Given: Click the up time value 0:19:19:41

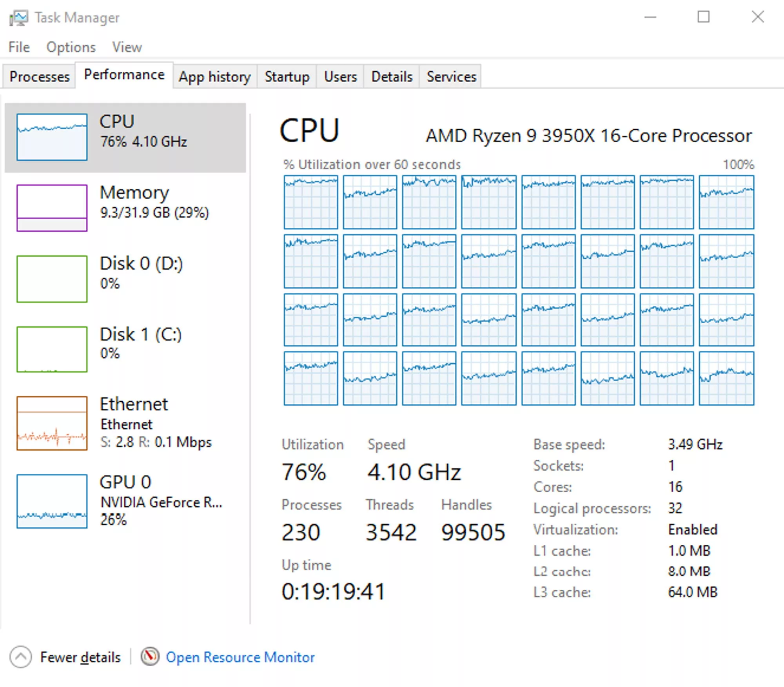Looking at the screenshot, I should tap(334, 591).
